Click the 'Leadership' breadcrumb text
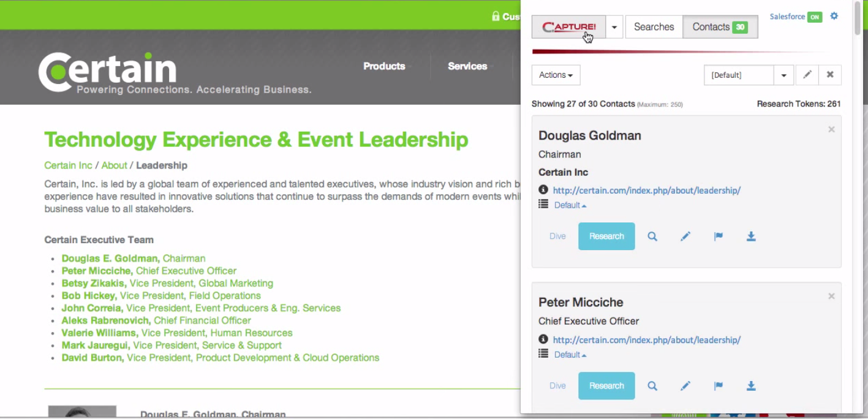This screenshot has height=419, width=868. (162, 165)
